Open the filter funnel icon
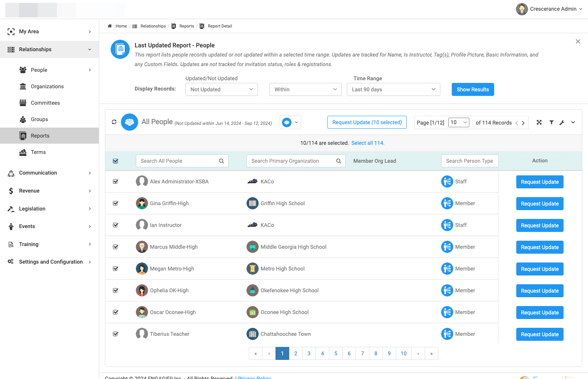Screen dimensions: 588x379 (x=551, y=122)
